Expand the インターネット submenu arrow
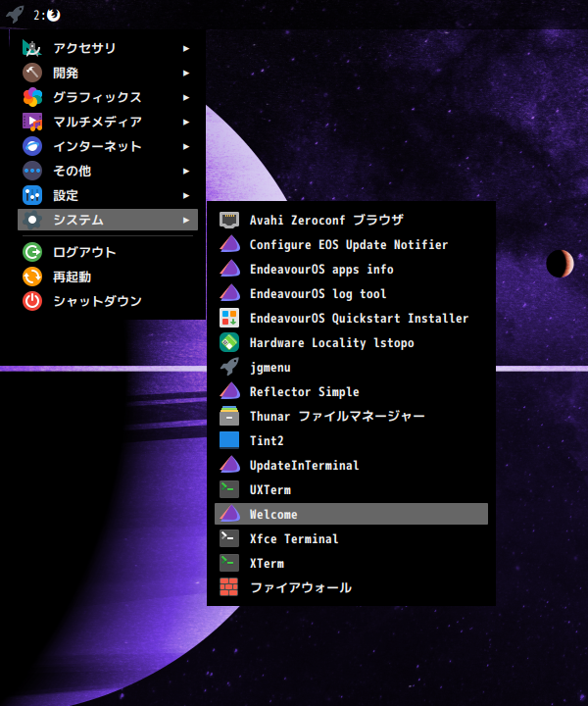The height and width of the screenshot is (706, 588). point(186,146)
